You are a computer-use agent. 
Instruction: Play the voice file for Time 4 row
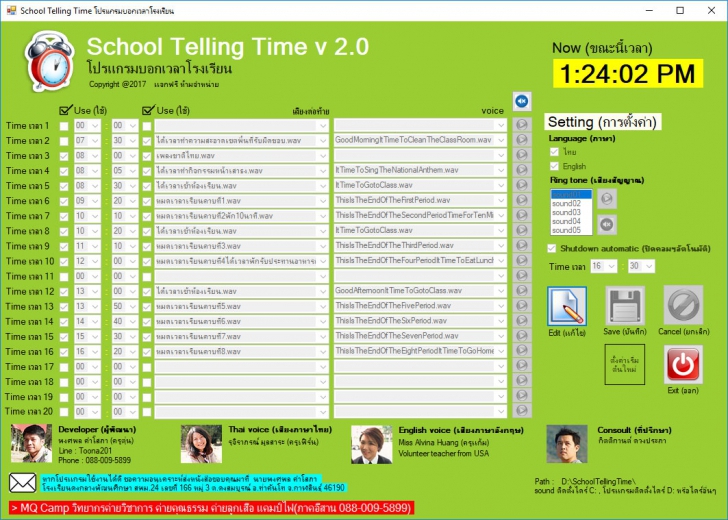click(x=522, y=170)
